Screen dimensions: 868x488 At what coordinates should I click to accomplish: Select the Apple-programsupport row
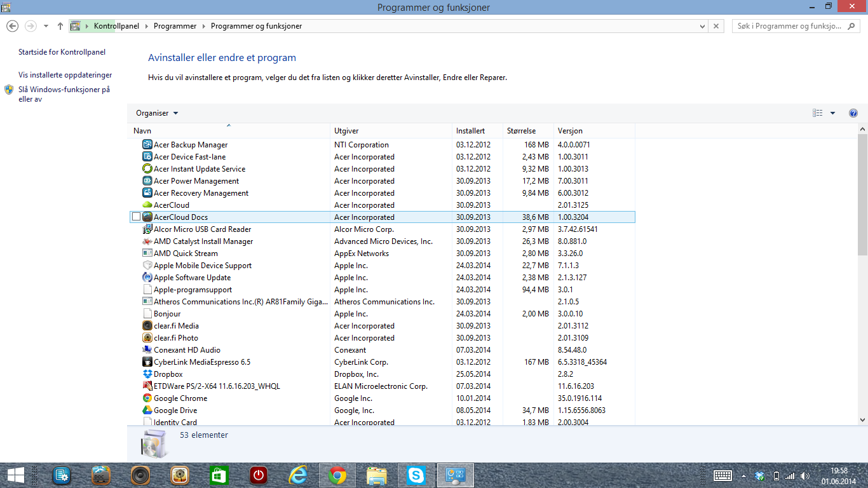click(x=381, y=290)
